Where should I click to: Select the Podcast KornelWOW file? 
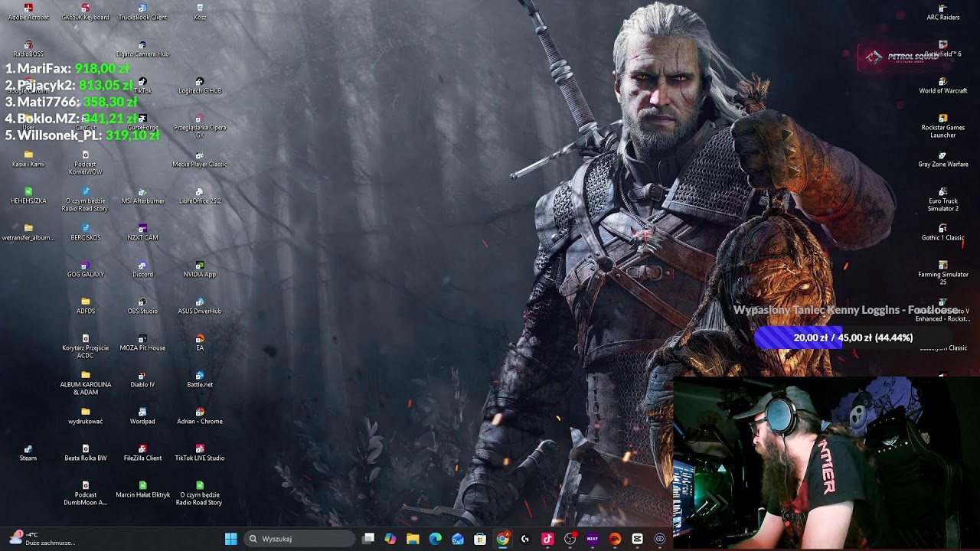(x=85, y=162)
